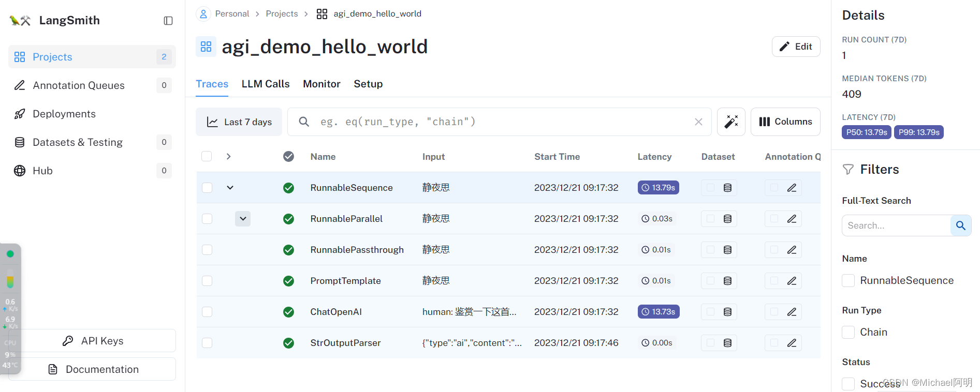Collapse the RunnableSequence trace row

pyautogui.click(x=230, y=188)
